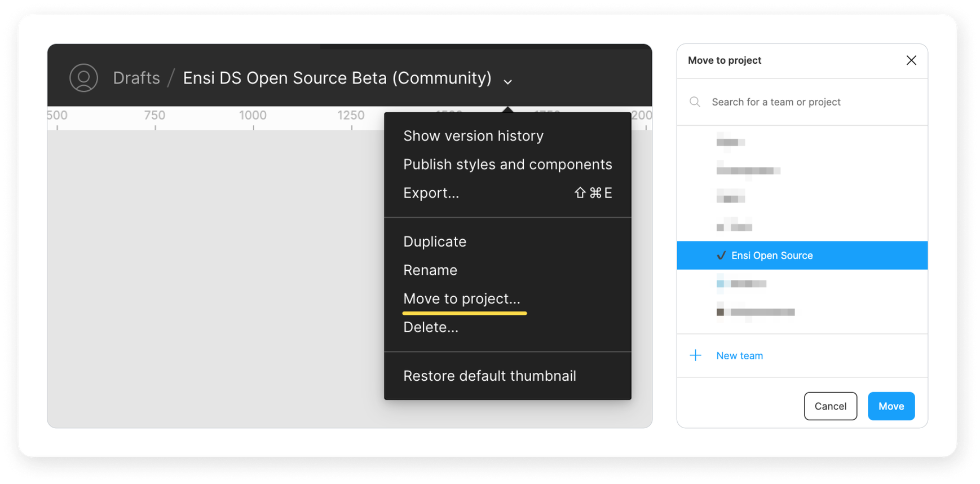Image resolution: width=980 pixels, height=484 pixels.
Task: Click Restore default thumbnail
Action: coord(489,376)
